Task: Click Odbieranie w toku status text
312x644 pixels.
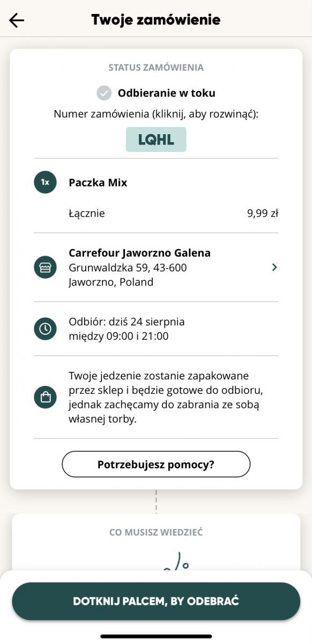Action: coord(167,93)
